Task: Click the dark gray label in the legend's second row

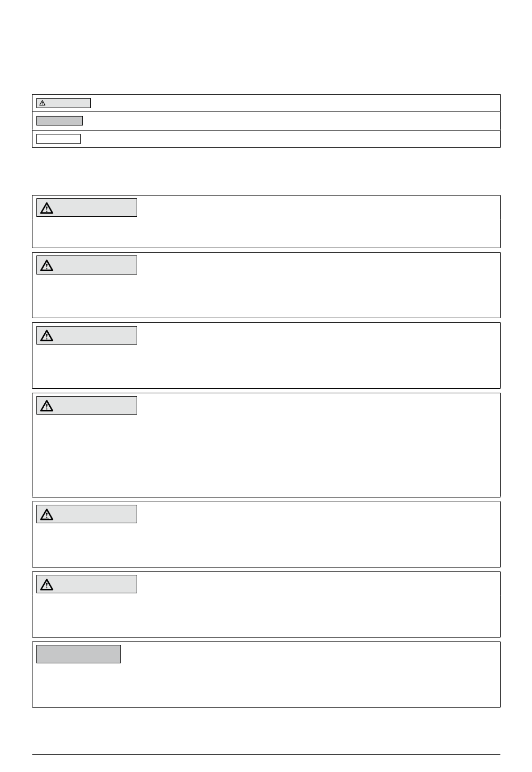Action: click(59, 120)
